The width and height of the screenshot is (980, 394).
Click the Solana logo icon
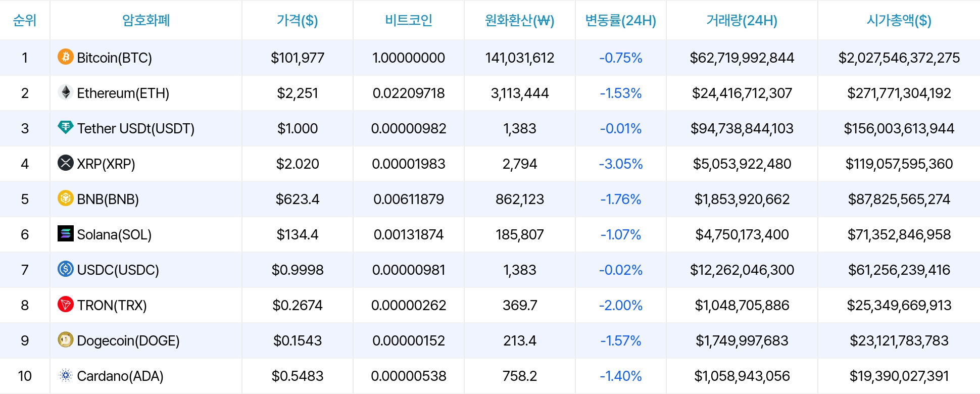pyautogui.click(x=66, y=233)
